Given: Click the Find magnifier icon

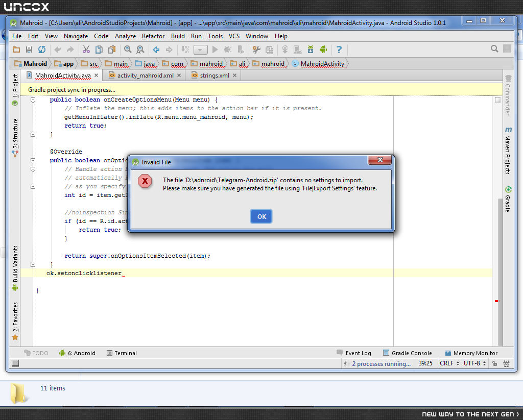Looking at the screenshot, I should 128,50.
